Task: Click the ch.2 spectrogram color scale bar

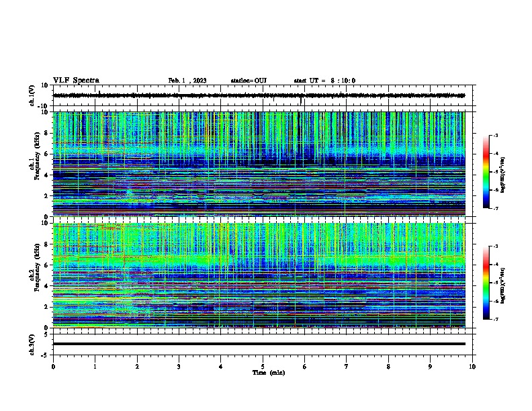Action: coord(486,283)
